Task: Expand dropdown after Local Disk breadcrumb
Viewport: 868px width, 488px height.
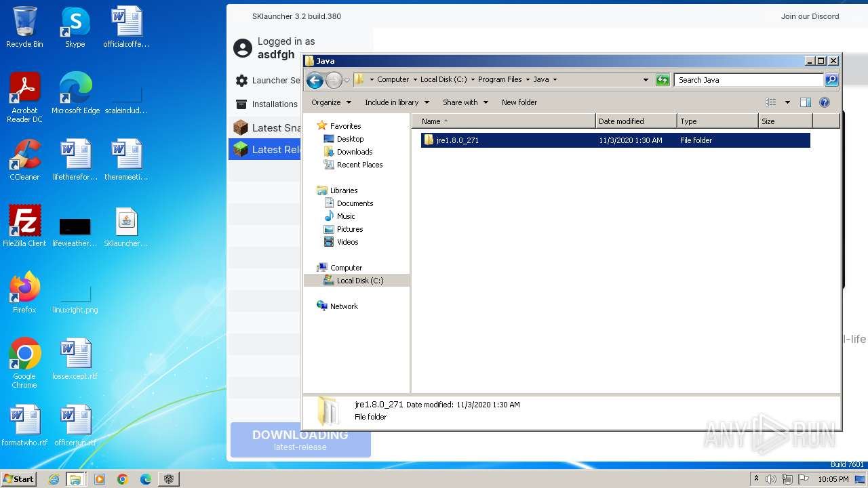Action: pos(473,79)
